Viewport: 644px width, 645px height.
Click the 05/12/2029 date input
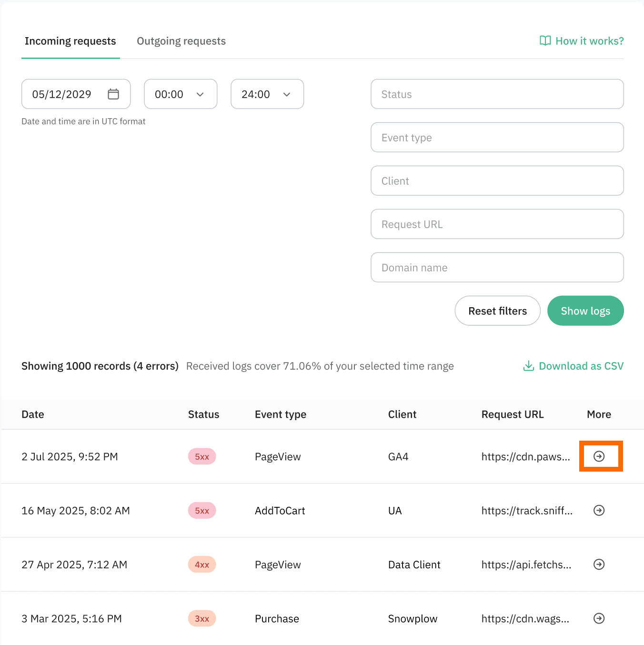click(x=62, y=94)
